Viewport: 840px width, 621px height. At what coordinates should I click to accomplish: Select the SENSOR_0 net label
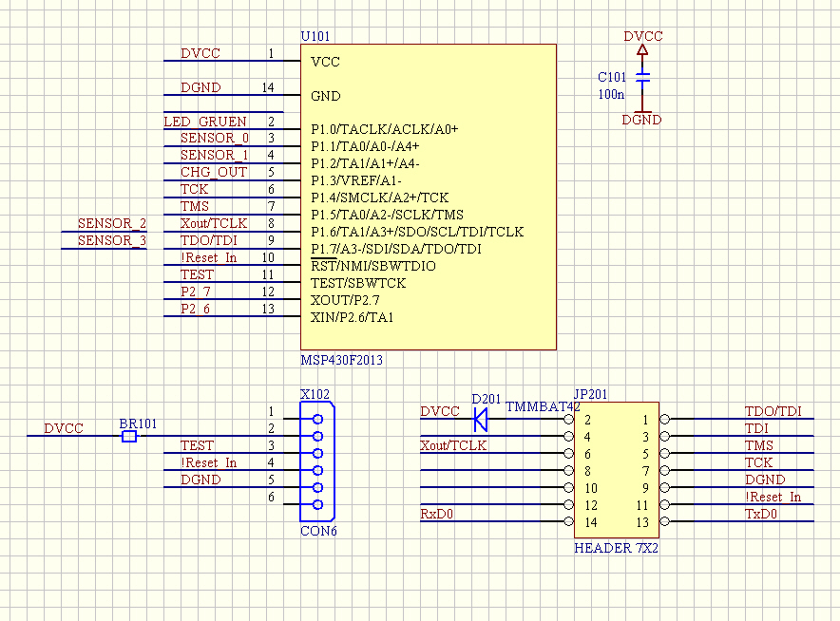[215, 138]
